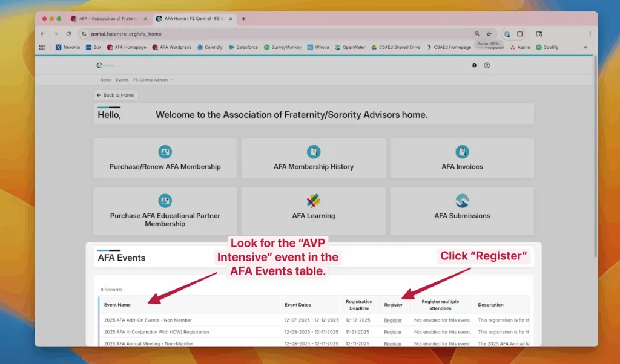
Task: Click Register for 2025 AFA Annual Meeting Non-Member
Action: tap(392, 344)
